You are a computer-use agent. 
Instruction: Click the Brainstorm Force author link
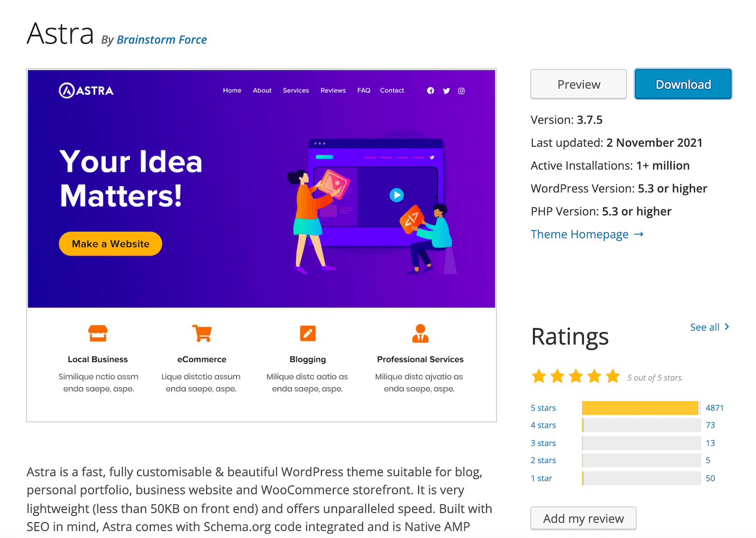[x=161, y=39]
